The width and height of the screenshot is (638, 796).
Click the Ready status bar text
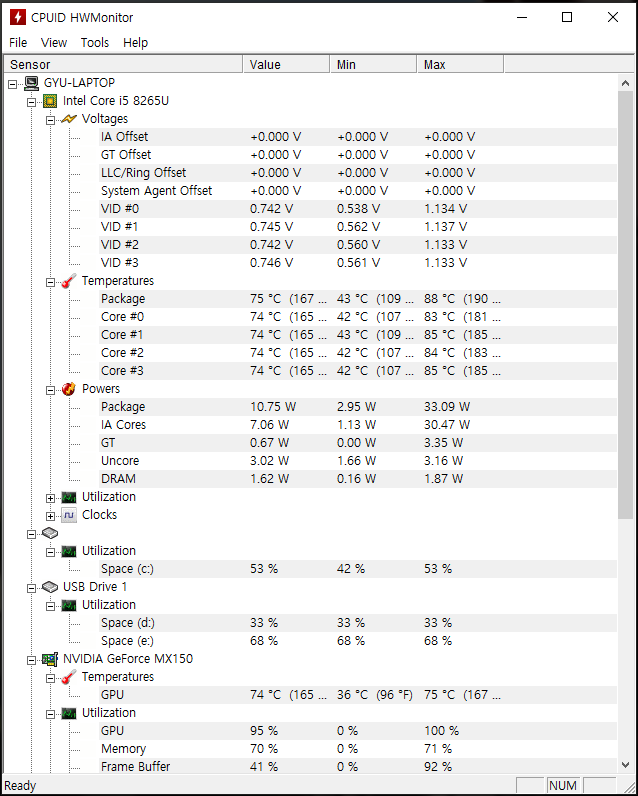(20, 786)
